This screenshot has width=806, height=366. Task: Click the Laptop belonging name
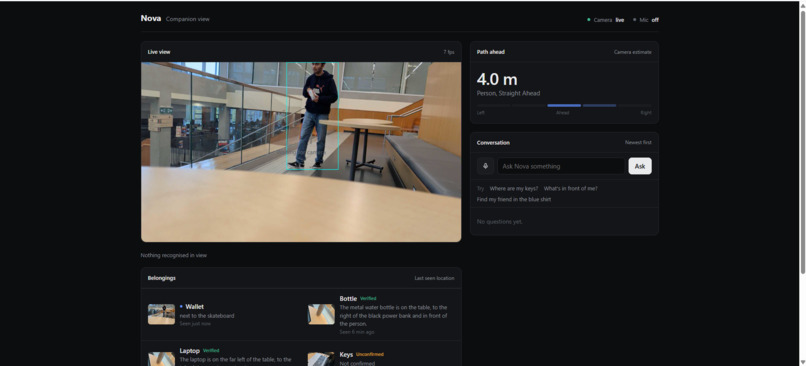click(189, 351)
